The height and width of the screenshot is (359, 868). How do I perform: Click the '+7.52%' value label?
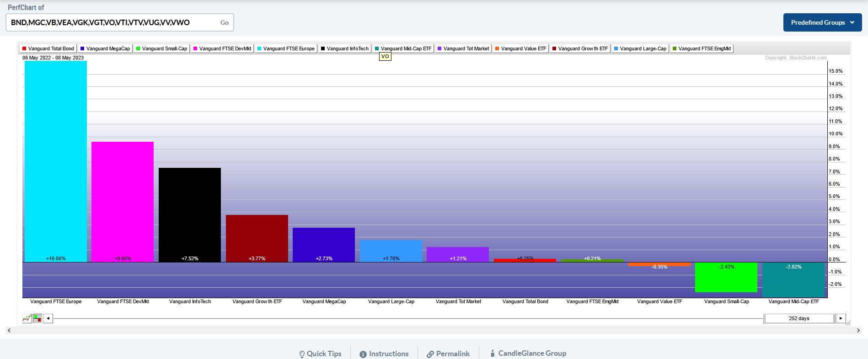click(190, 258)
